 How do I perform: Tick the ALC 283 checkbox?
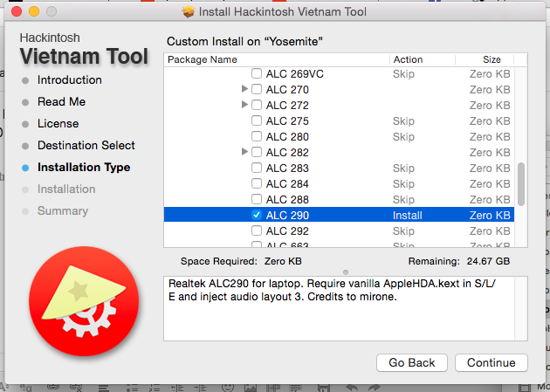pos(257,168)
